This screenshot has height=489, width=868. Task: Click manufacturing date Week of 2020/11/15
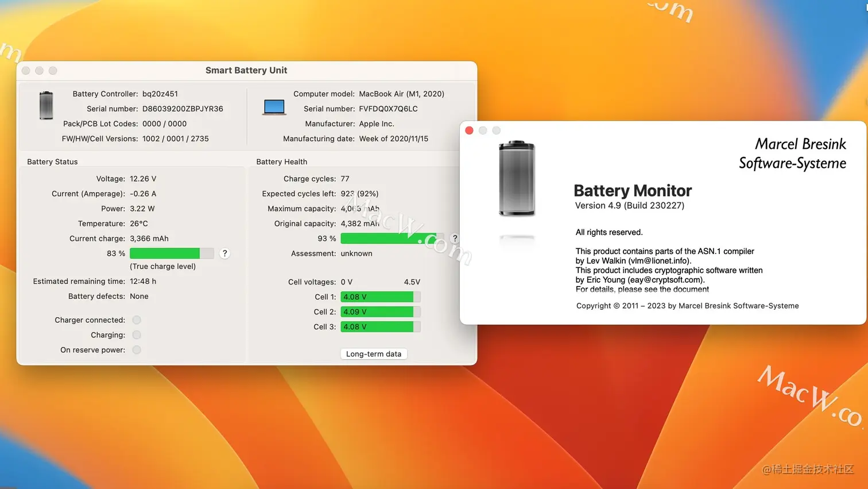click(393, 138)
